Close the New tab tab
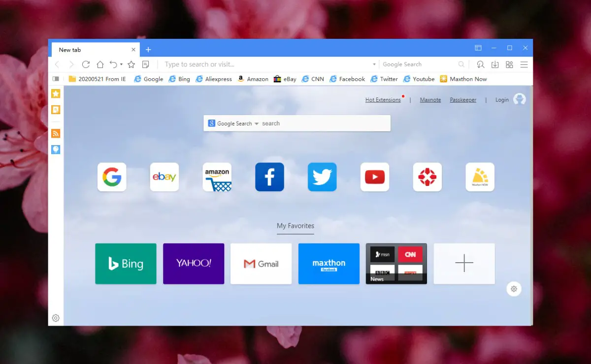 click(x=133, y=50)
